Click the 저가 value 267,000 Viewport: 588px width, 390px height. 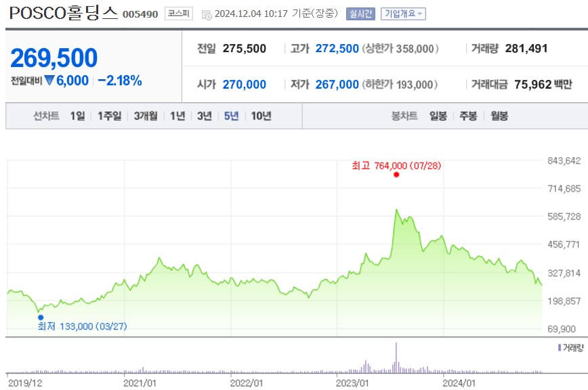[337, 84]
